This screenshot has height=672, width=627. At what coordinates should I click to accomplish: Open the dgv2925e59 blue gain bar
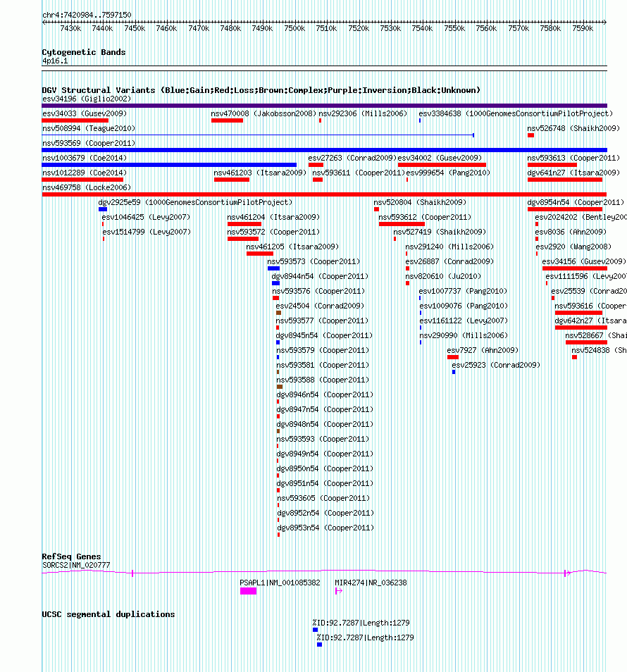click(102, 209)
